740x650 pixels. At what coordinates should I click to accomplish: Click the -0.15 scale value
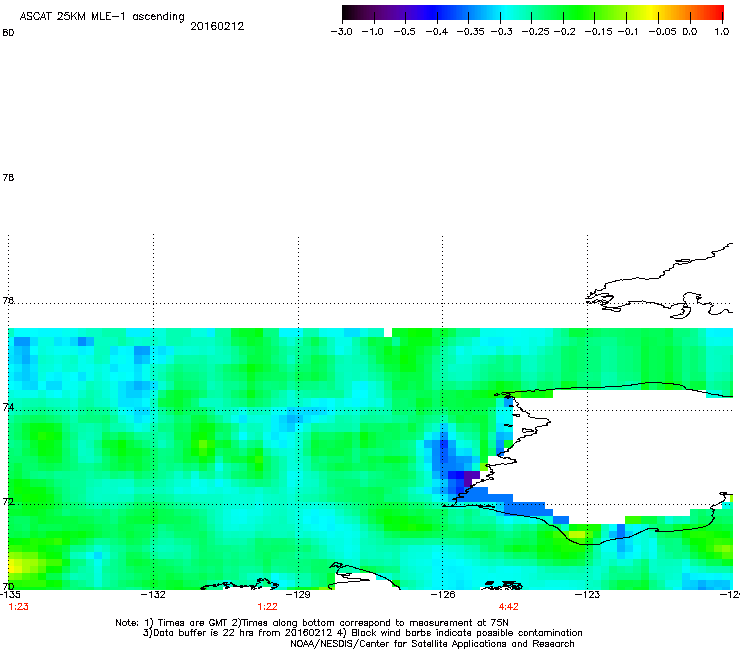pos(598,32)
